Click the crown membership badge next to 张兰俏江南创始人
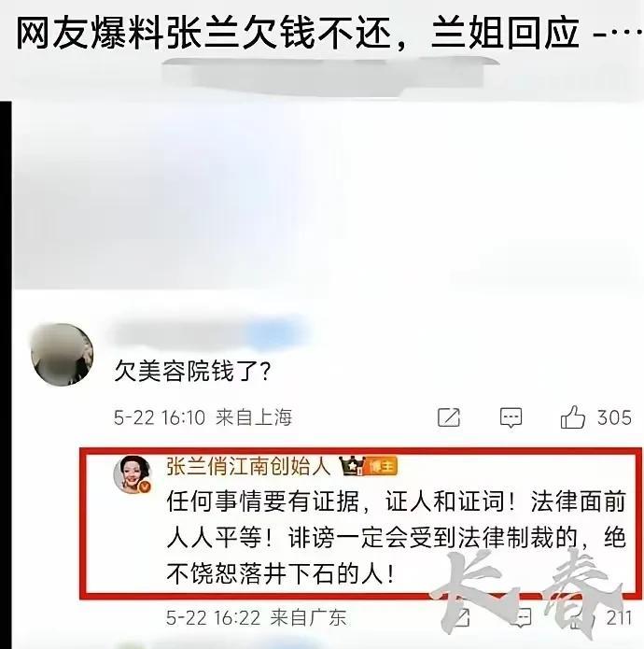 [351, 466]
